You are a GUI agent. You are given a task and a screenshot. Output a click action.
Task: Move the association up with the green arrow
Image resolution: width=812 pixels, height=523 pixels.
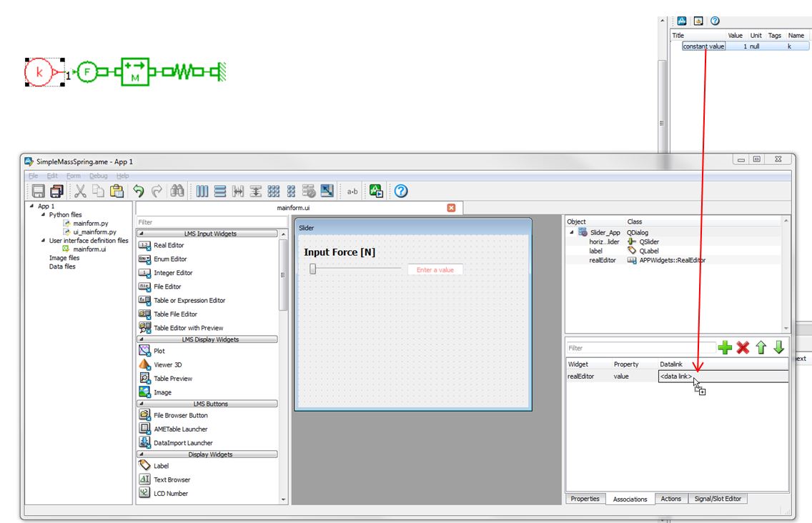pos(761,347)
